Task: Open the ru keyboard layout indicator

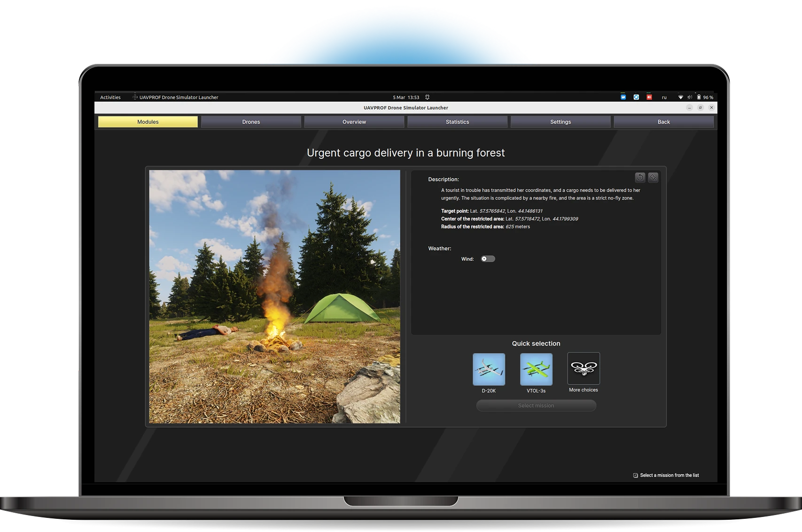Action: pyautogui.click(x=664, y=98)
